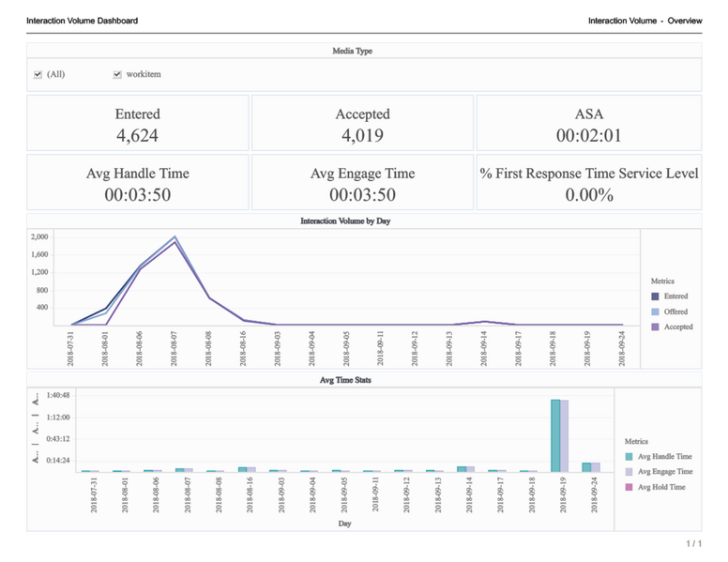
Task: Open the Avg Handle Time tile
Action: (138, 183)
